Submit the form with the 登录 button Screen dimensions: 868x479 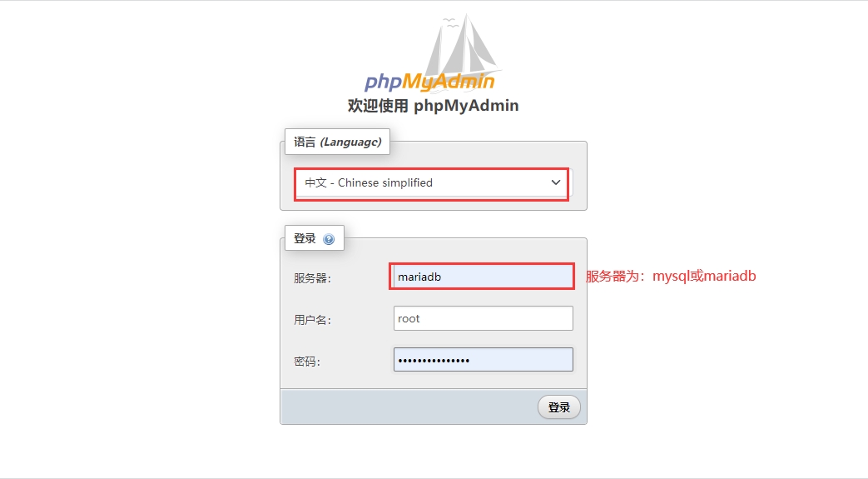pyautogui.click(x=559, y=407)
